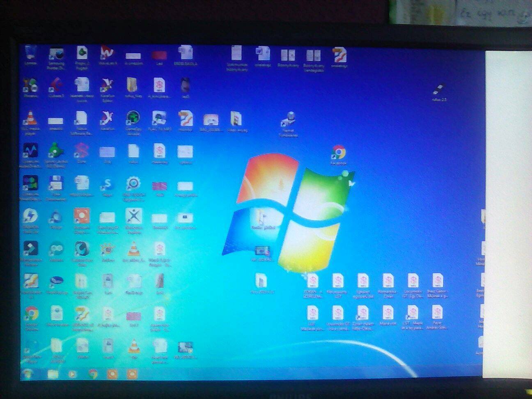Select the Total Commander floppy-disk shortcut
Image resolution: width=532 pixels, height=399 pixels.
point(56,188)
